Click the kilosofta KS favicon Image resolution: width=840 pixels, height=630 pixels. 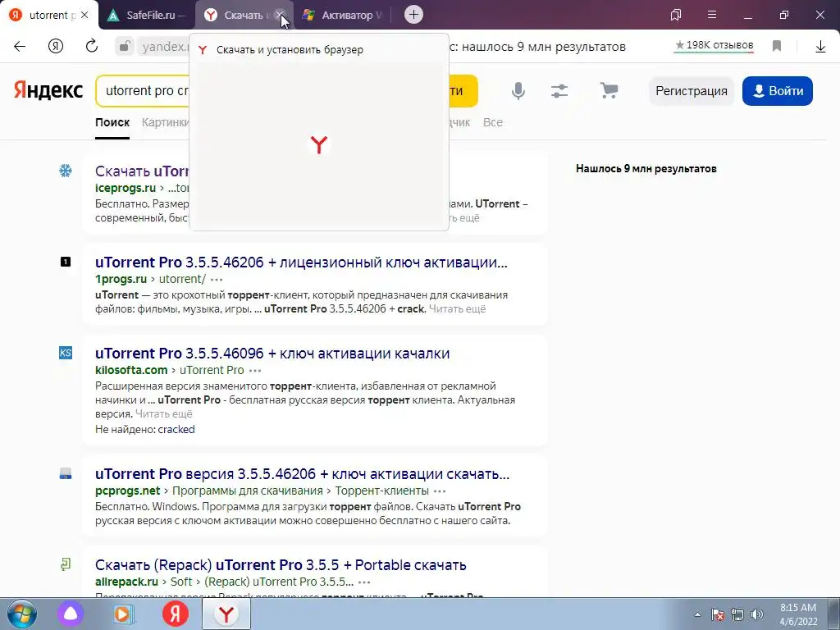(x=66, y=353)
